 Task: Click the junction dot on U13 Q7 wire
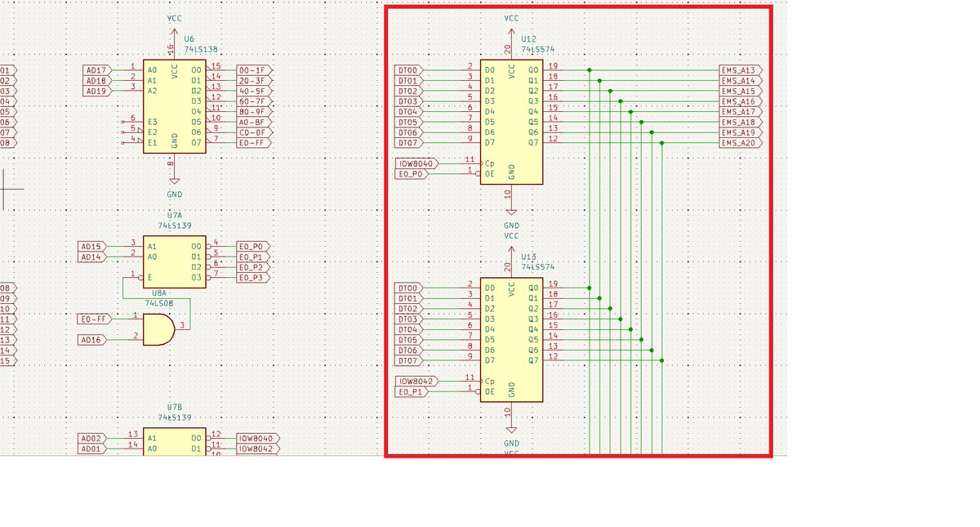point(661,360)
